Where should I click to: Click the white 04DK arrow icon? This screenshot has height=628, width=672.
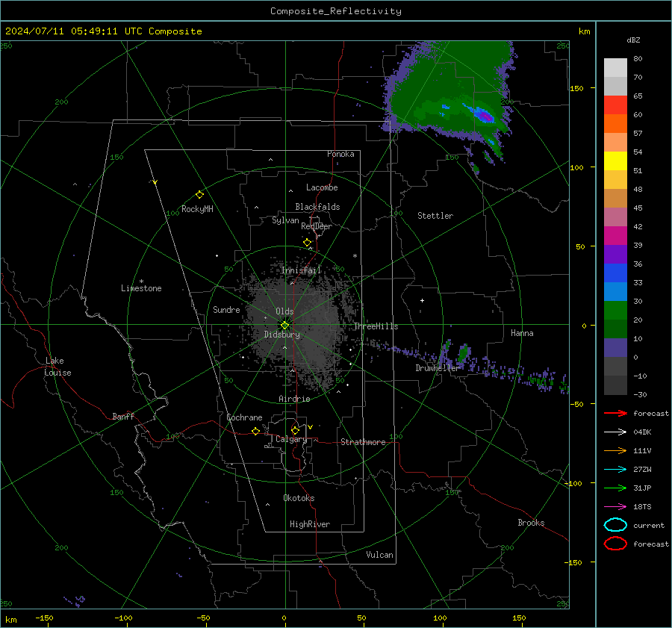point(615,432)
